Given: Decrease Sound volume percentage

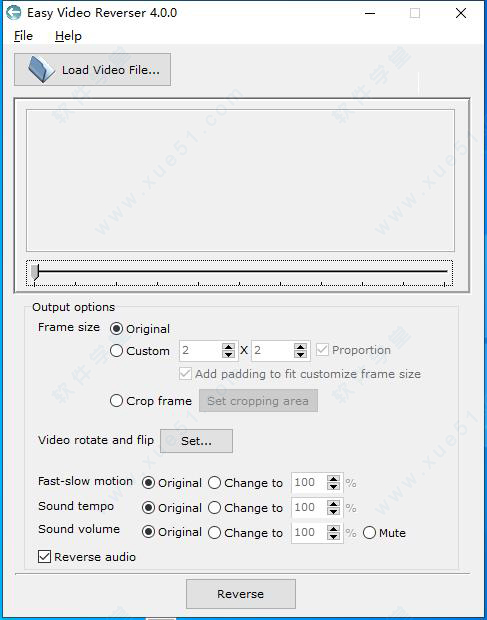Looking at the screenshot, I should click(x=334, y=536).
